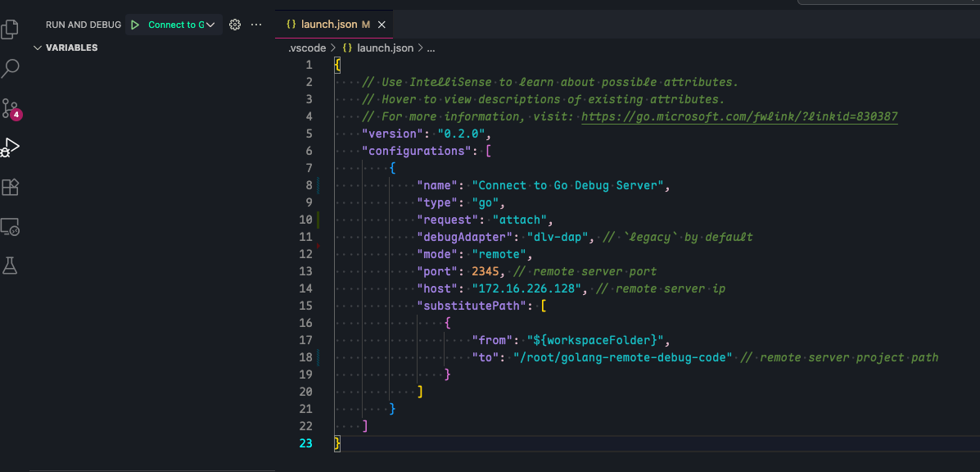This screenshot has width=980, height=472.
Task: Click line number 23 in the gutter
Action: point(306,443)
